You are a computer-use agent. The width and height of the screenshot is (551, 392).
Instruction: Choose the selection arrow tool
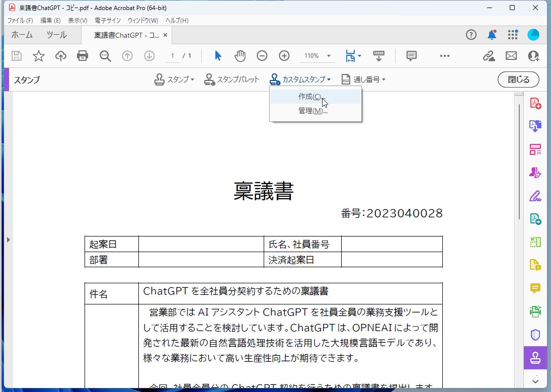[218, 56]
